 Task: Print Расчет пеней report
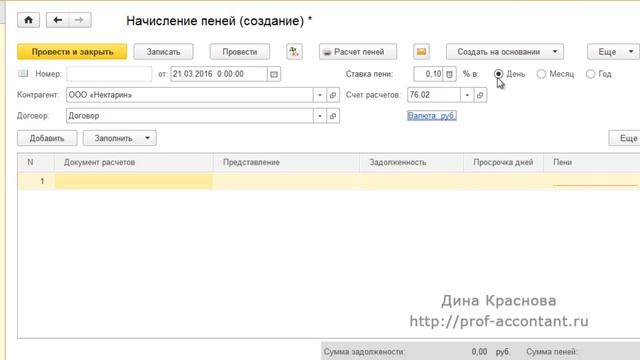point(358,52)
